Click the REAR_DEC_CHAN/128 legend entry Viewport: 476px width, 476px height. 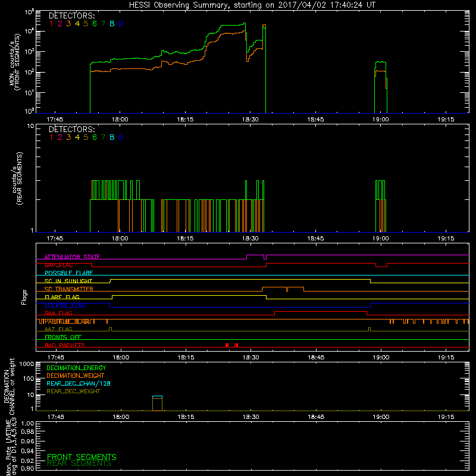[79, 384]
